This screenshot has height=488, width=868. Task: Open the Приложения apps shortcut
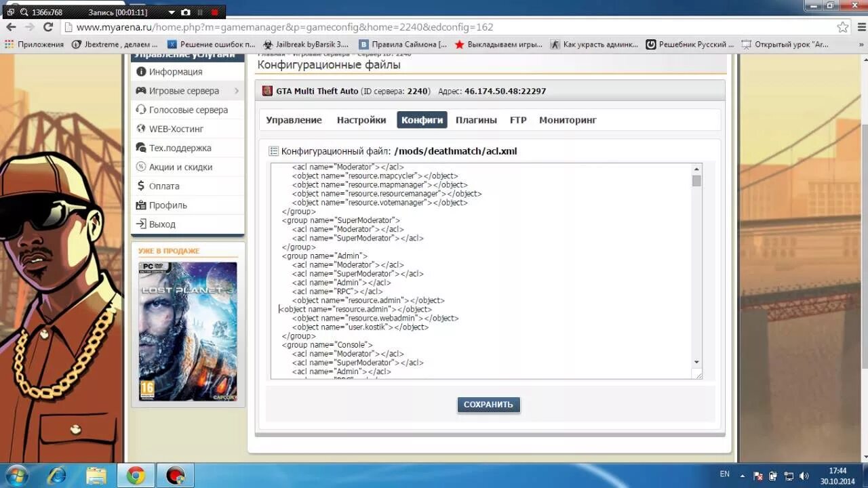[x=34, y=44]
